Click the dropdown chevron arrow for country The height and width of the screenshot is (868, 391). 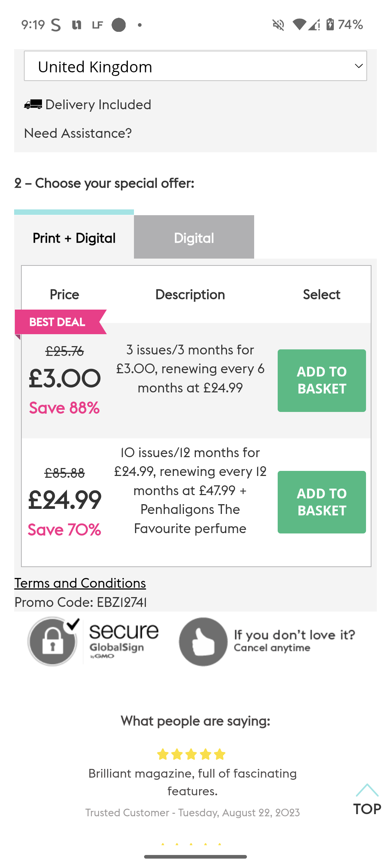pyautogui.click(x=359, y=66)
